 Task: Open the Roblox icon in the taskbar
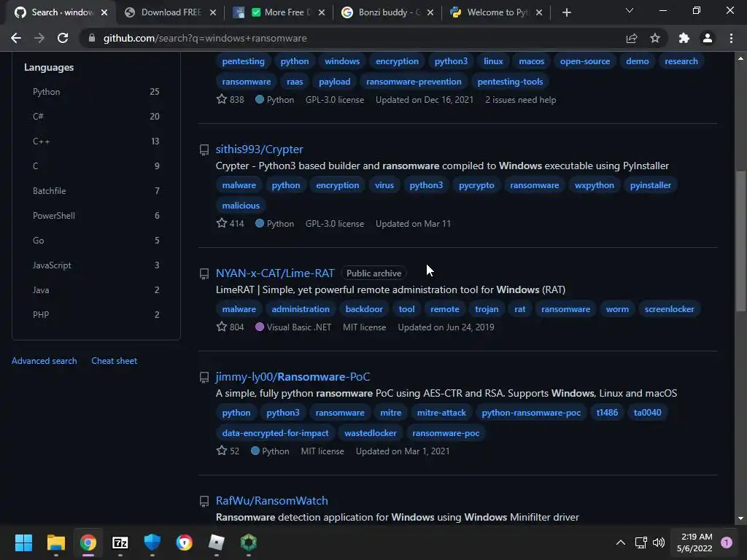[x=217, y=542]
